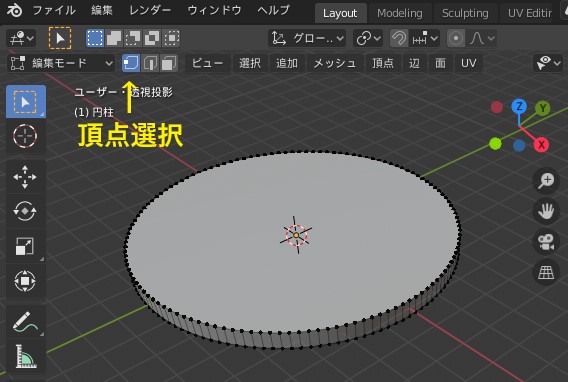Image resolution: width=568 pixels, height=382 pixels.
Task: Click the Z axis gizmo handle
Action: 519,106
